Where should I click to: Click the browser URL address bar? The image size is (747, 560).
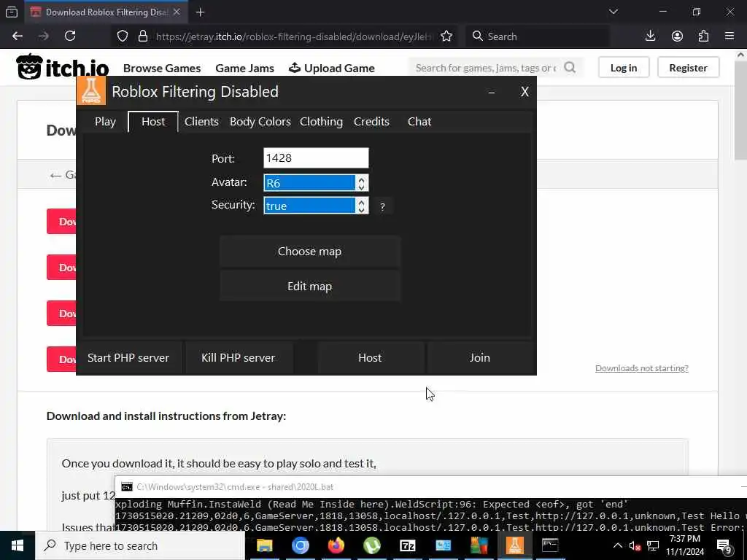tap(294, 36)
